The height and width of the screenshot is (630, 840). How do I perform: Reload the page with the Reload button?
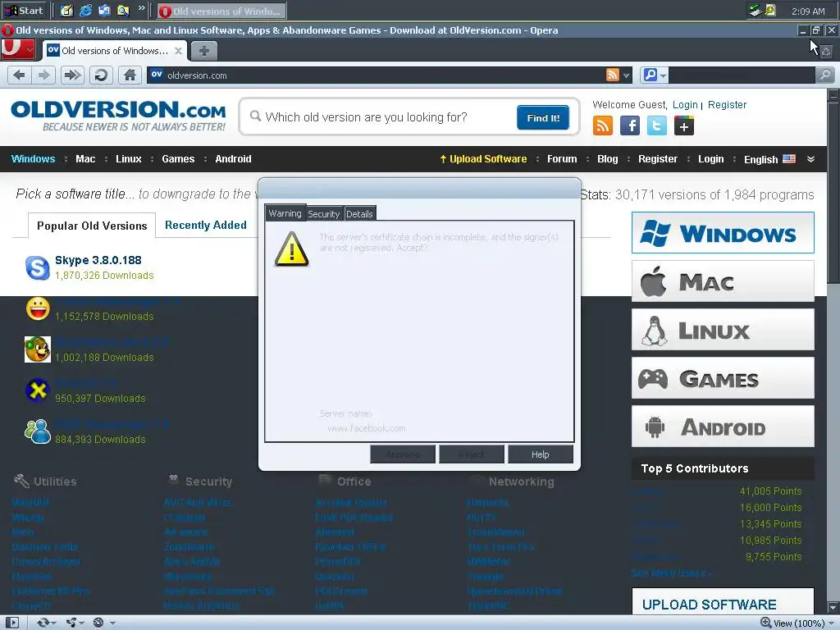click(101, 75)
